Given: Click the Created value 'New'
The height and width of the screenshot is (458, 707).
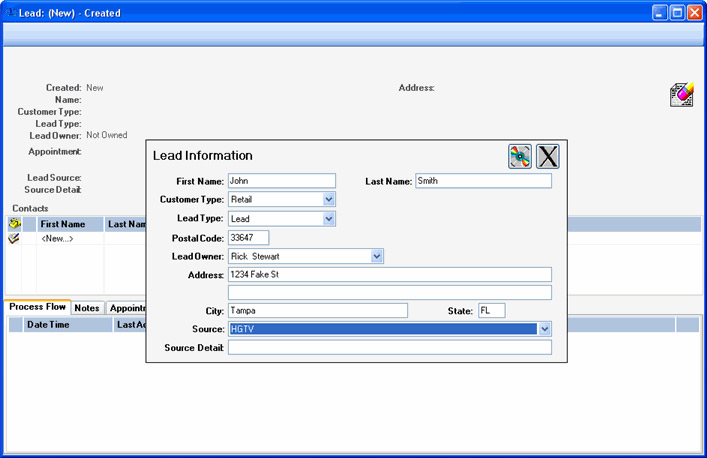Looking at the screenshot, I should pos(95,87).
